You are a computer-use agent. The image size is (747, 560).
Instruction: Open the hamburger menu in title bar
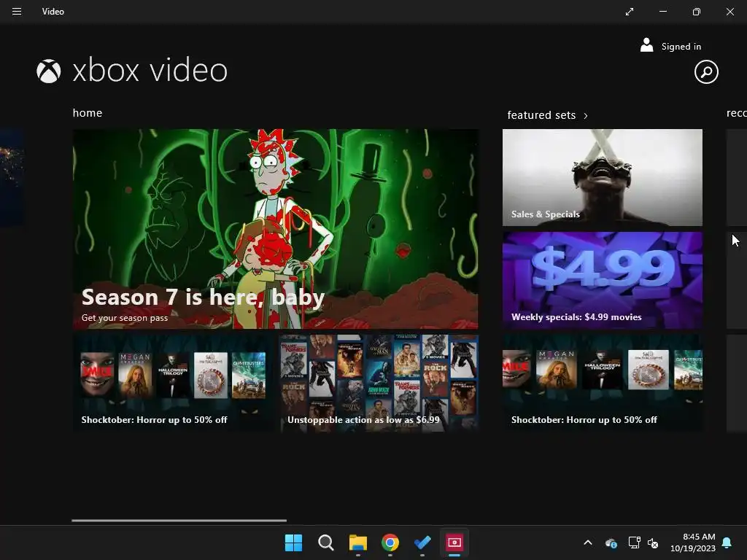pyautogui.click(x=17, y=12)
